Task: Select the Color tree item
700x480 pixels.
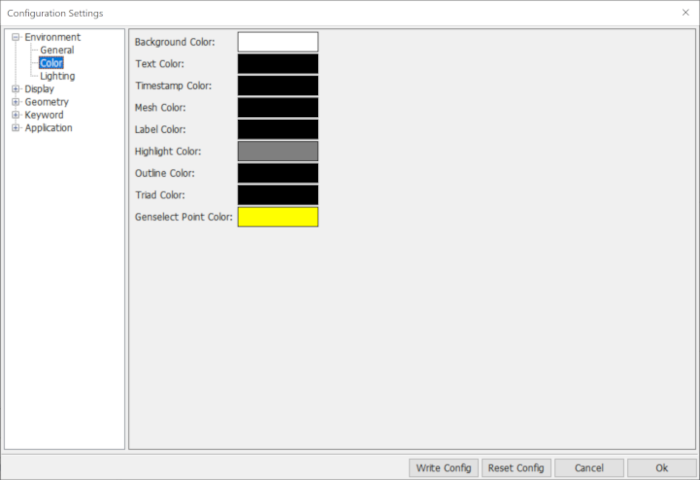Action: point(51,63)
